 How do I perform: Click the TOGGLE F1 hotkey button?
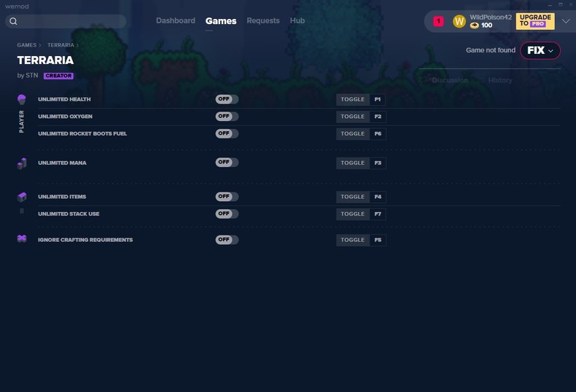click(361, 100)
